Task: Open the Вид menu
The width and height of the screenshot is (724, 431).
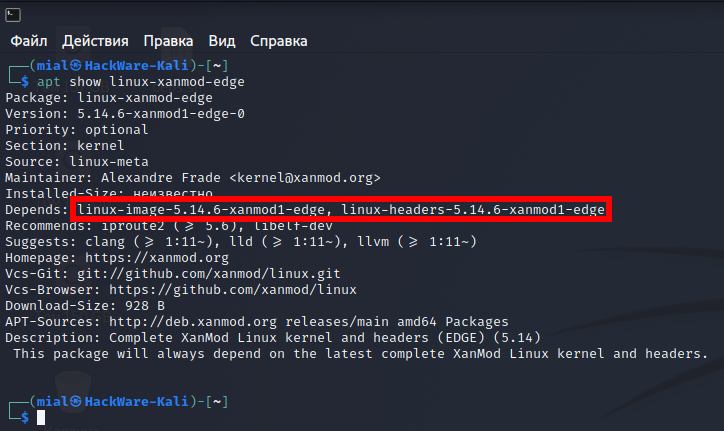Action: [x=222, y=41]
